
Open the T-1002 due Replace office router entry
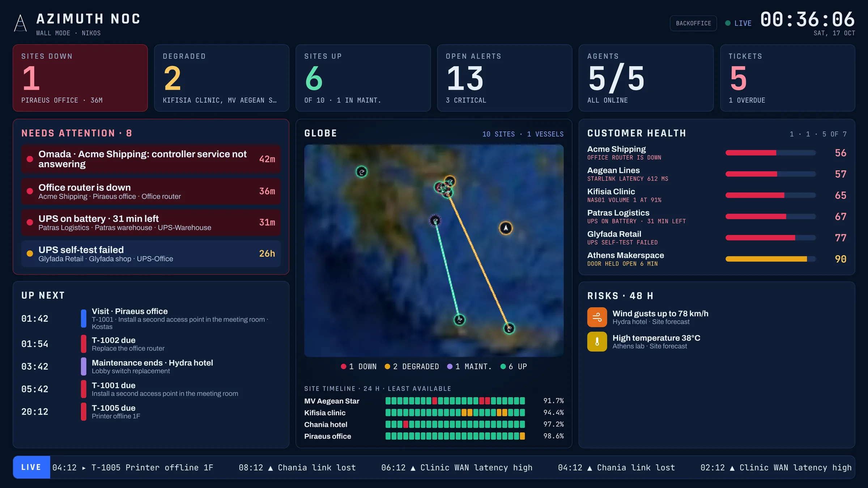151,344
